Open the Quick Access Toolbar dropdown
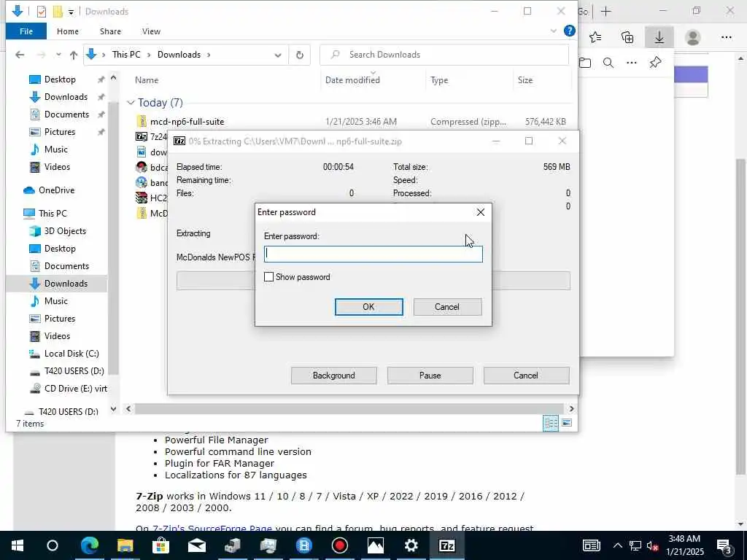This screenshot has width=747, height=560. tap(71, 12)
